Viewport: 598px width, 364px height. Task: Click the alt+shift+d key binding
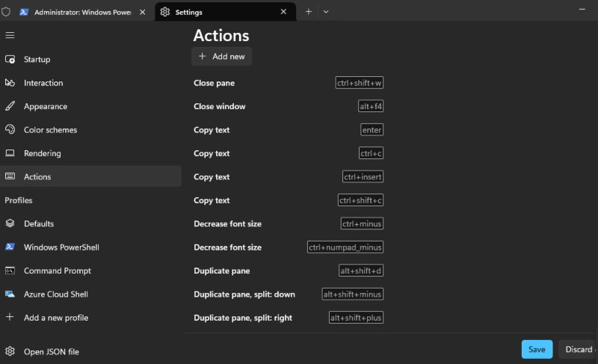click(x=361, y=271)
